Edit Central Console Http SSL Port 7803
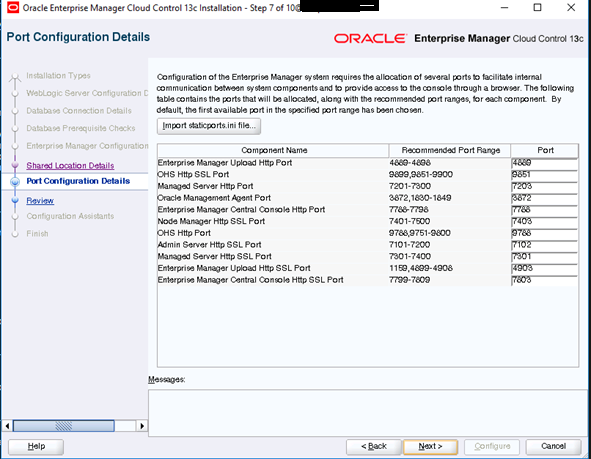The width and height of the screenshot is (591, 459). [x=544, y=280]
